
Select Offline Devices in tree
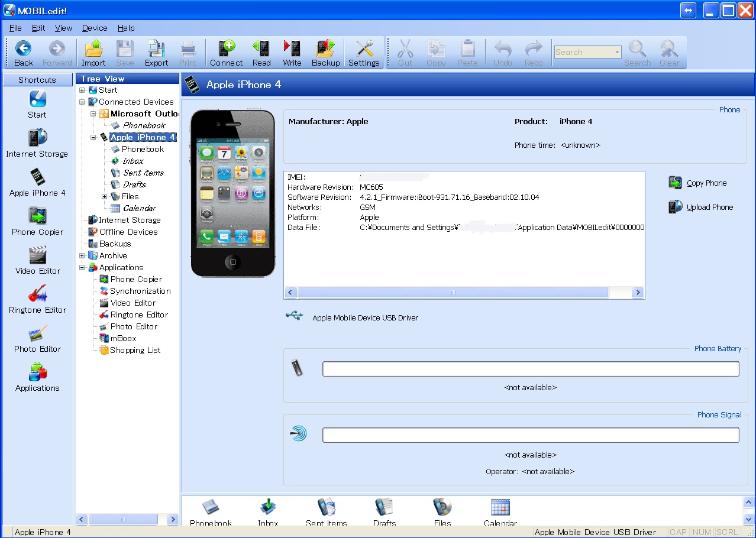point(128,232)
